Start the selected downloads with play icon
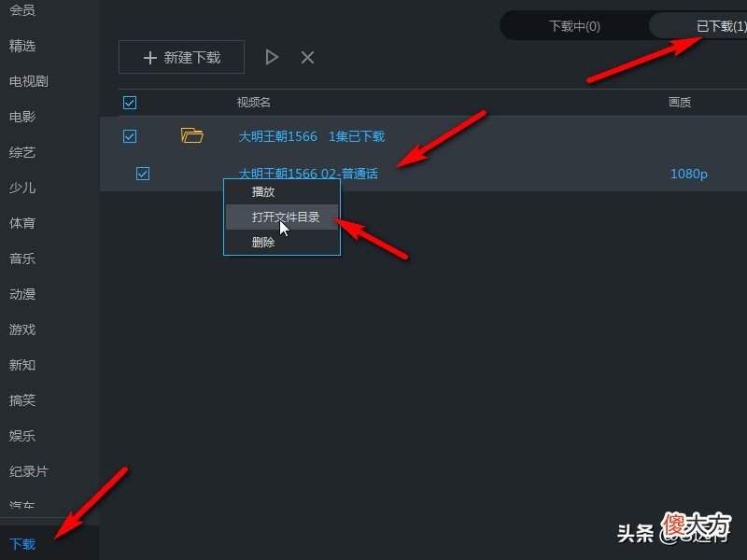Viewport: 747px width, 560px height. [272, 58]
